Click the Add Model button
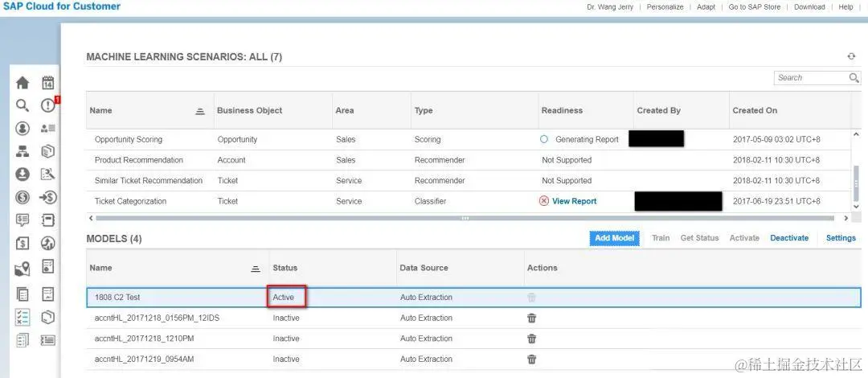The image size is (868, 378). pos(615,238)
